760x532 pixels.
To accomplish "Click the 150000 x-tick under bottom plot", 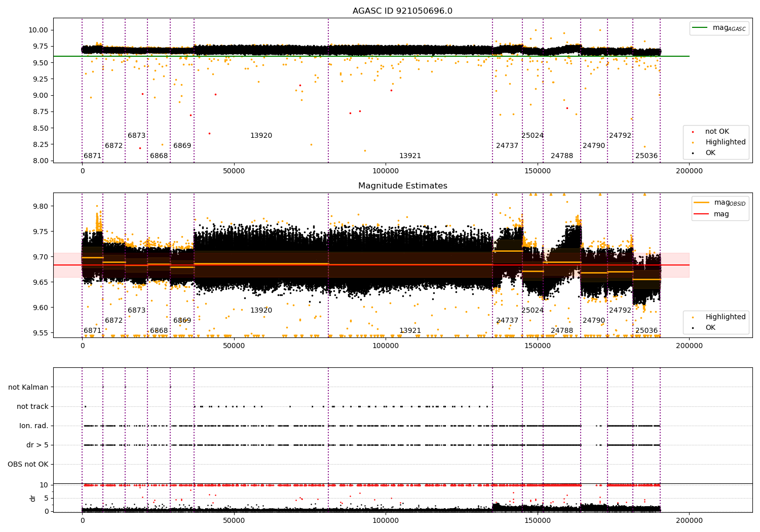I will point(537,520).
